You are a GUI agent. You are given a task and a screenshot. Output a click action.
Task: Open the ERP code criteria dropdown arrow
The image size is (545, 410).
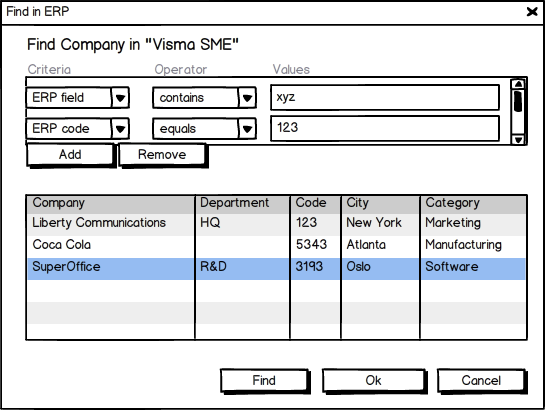120,129
